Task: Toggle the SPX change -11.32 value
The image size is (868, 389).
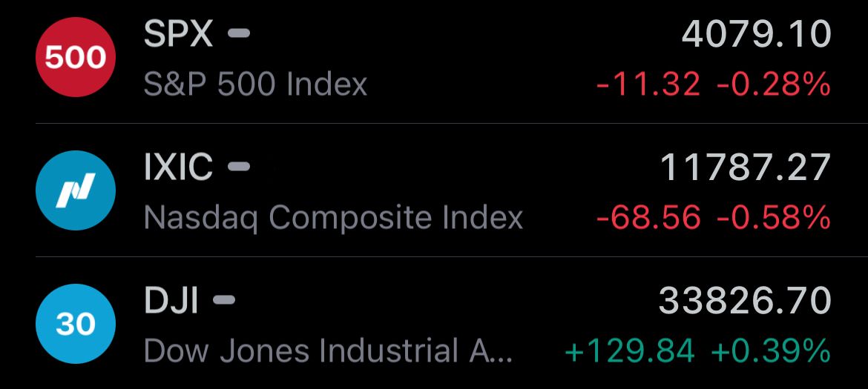Action: pyautogui.click(x=648, y=85)
